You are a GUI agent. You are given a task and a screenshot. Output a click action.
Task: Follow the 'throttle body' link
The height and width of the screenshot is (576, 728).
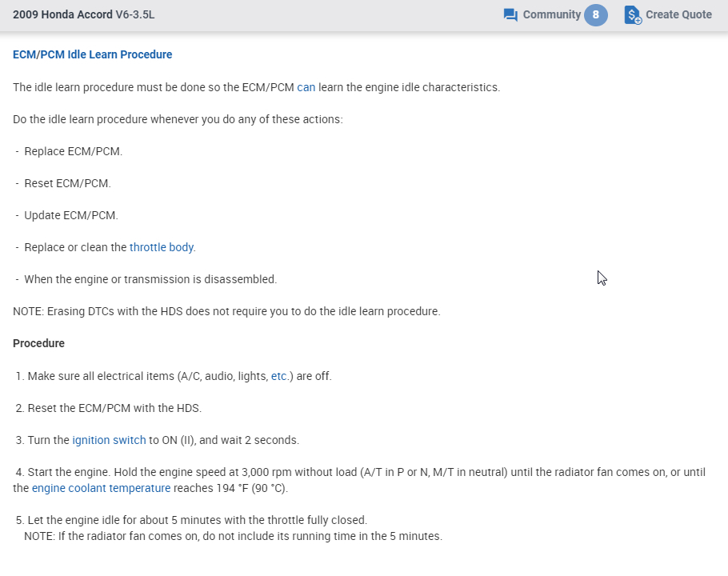(162, 247)
